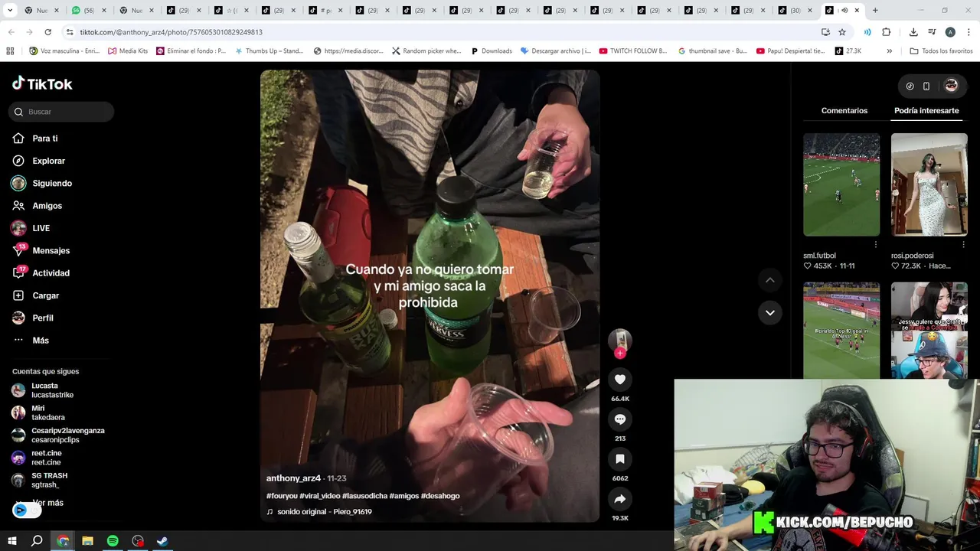980x551 pixels.
Task: Like the post with heart icon
Action: click(620, 380)
